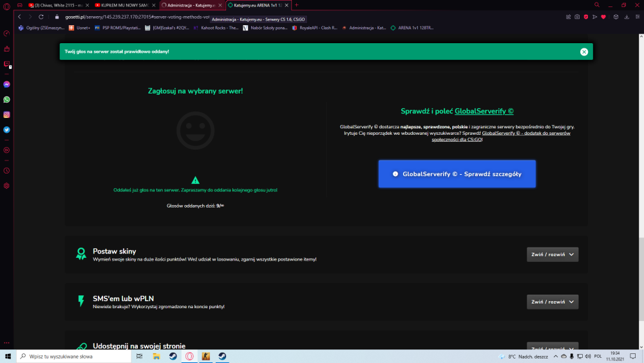This screenshot has height=363, width=644.
Task: Open the [GM]Szakal's #2QY bookmark
Action: [x=167, y=28]
